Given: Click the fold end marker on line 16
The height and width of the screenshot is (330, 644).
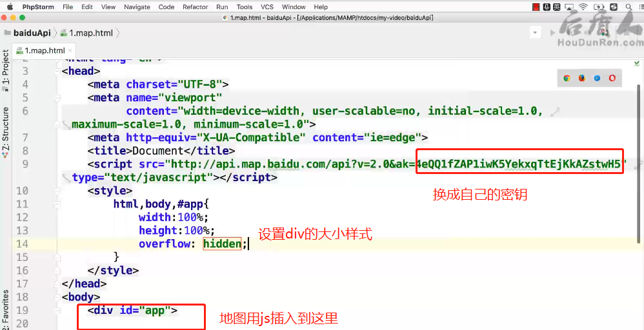Looking at the screenshot, I should [x=57, y=271].
